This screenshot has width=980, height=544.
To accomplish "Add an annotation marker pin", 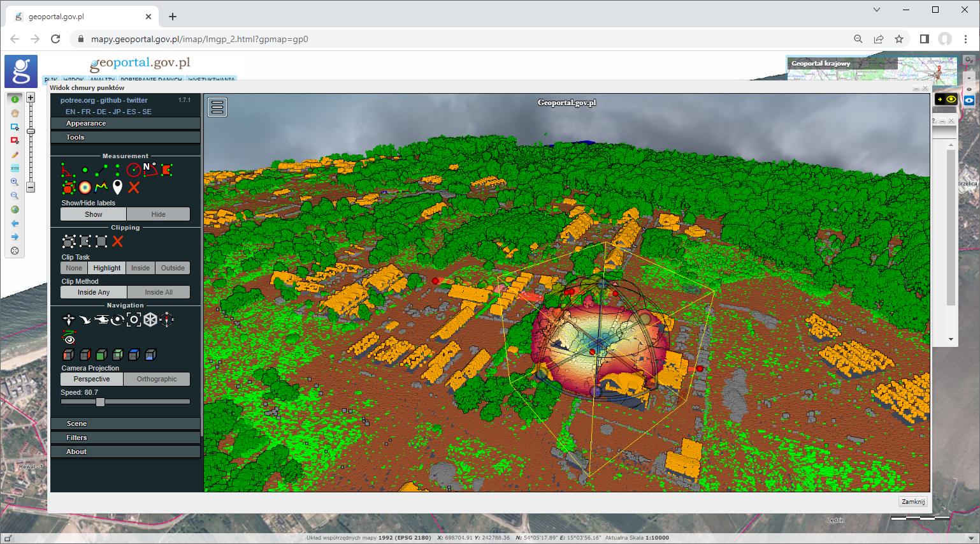I will tap(117, 187).
